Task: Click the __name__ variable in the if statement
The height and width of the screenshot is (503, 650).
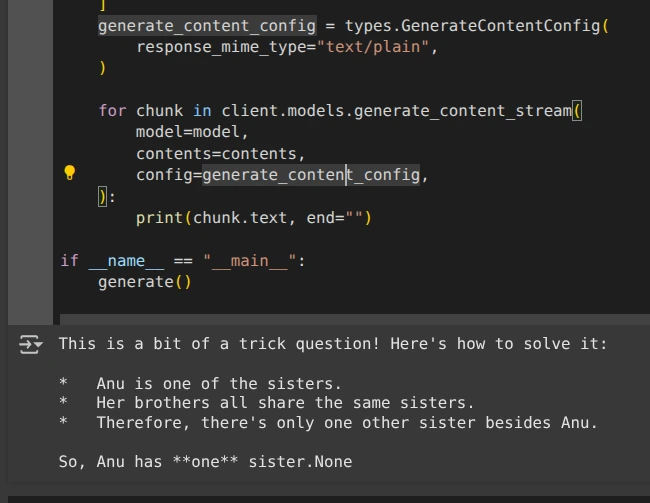Action: point(126,261)
